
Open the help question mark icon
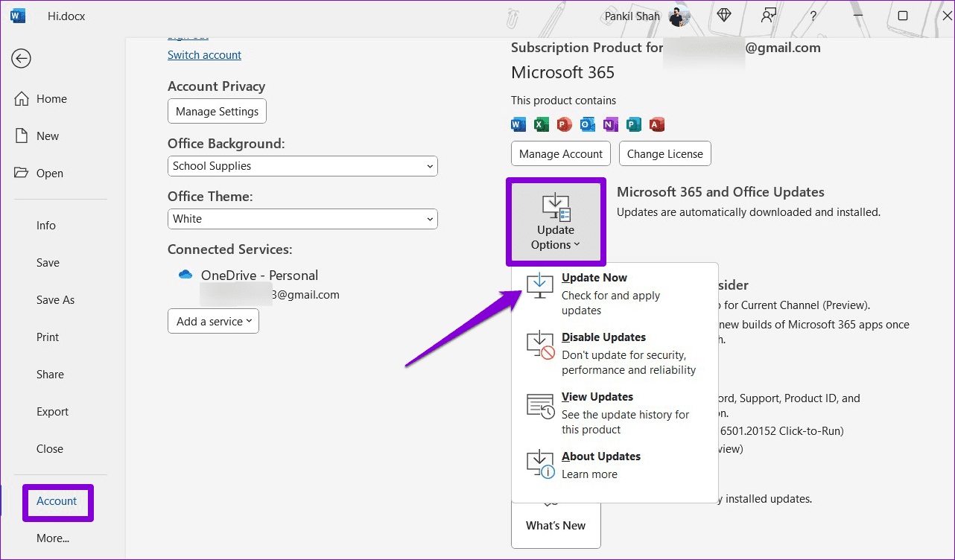coord(813,16)
